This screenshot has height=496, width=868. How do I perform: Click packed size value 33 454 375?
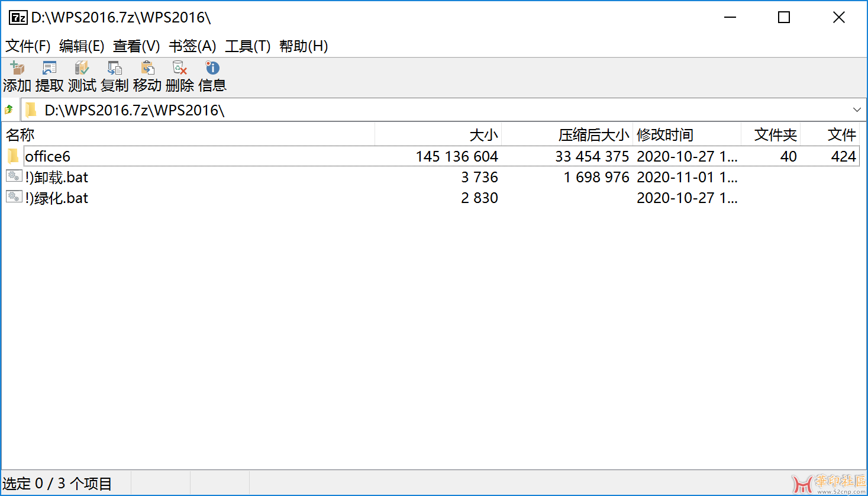pos(592,156)
